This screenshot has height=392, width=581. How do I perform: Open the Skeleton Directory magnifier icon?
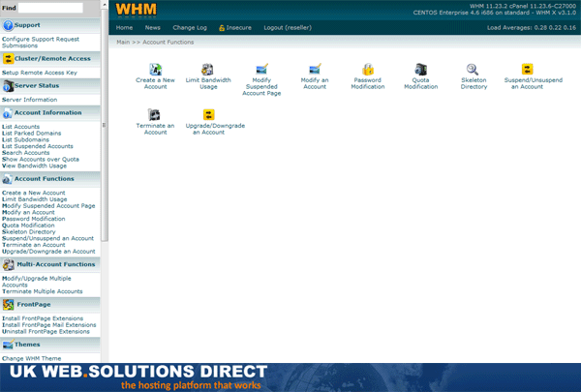pos(474,69)
